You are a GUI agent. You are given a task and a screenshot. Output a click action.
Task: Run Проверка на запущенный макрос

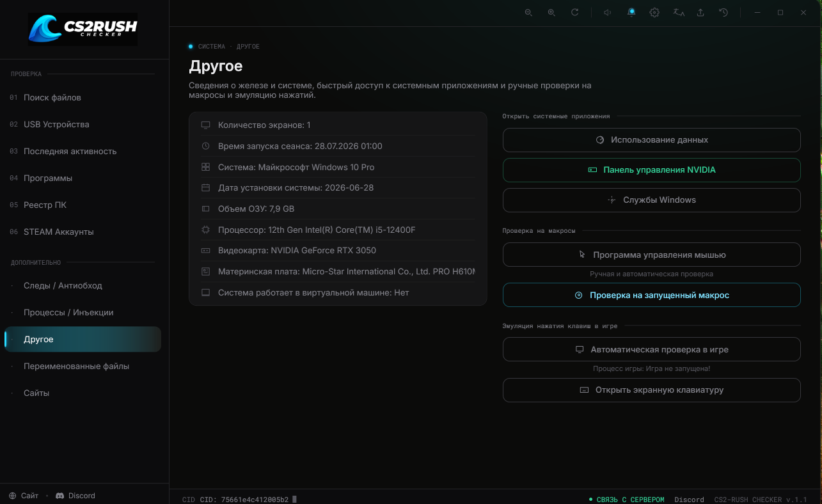652,295
